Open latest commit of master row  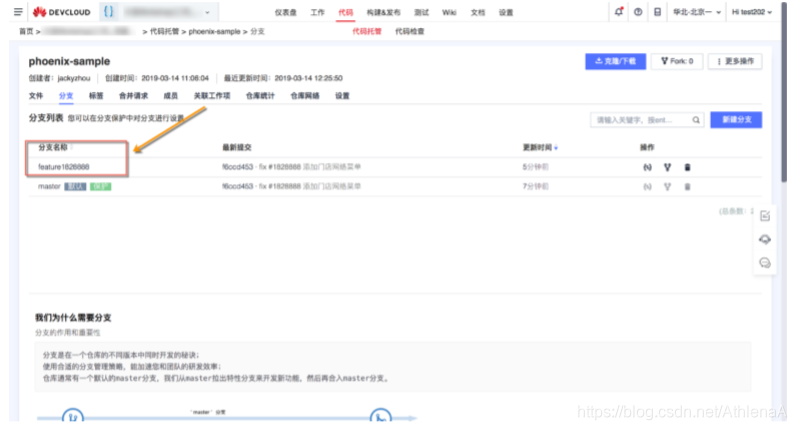click(291, 187)
